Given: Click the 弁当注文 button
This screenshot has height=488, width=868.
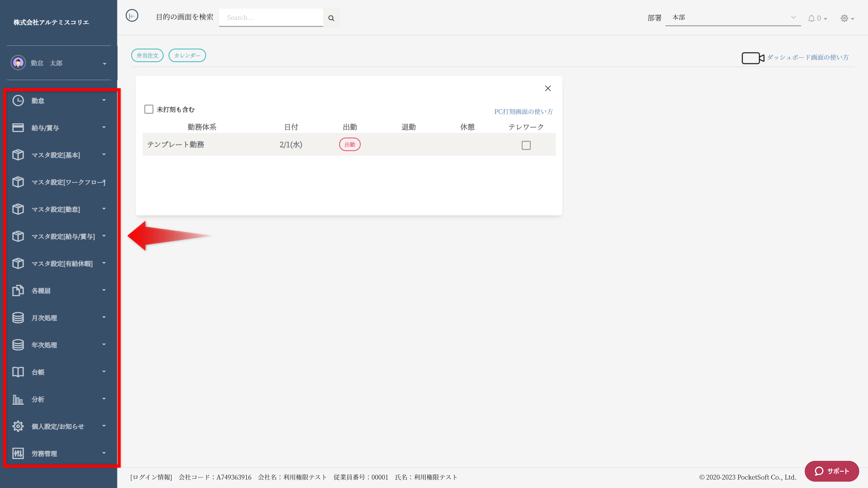Looking at the screenshot, I should (147, 55).
